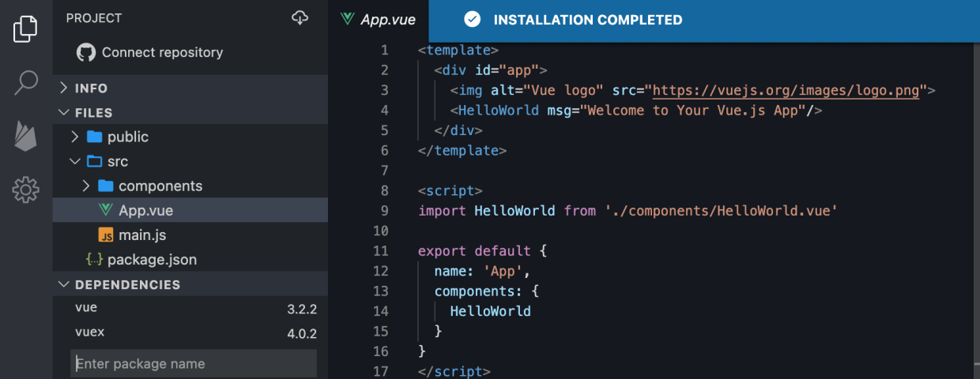Select the components folder

click(190, 186)
